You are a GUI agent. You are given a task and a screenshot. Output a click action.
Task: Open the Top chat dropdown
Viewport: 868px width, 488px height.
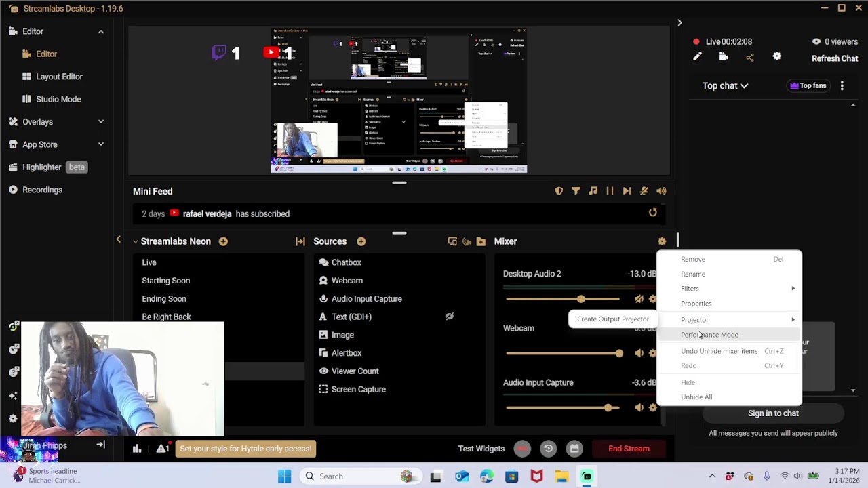click(x=725, y=86)
